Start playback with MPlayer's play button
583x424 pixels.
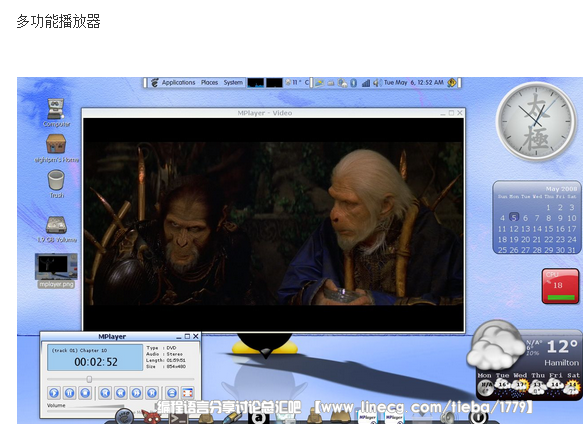tap(54, 392)
